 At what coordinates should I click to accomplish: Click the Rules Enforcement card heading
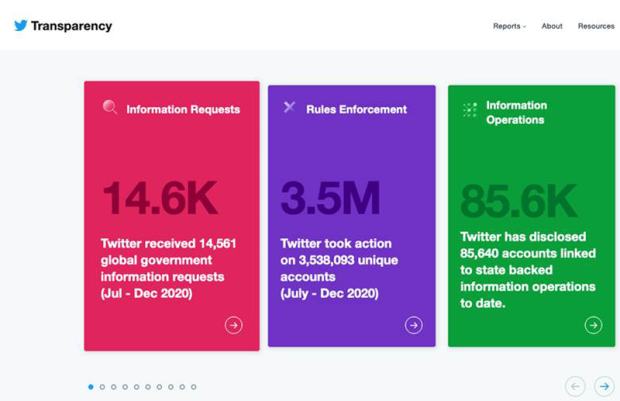pos(356,109)
